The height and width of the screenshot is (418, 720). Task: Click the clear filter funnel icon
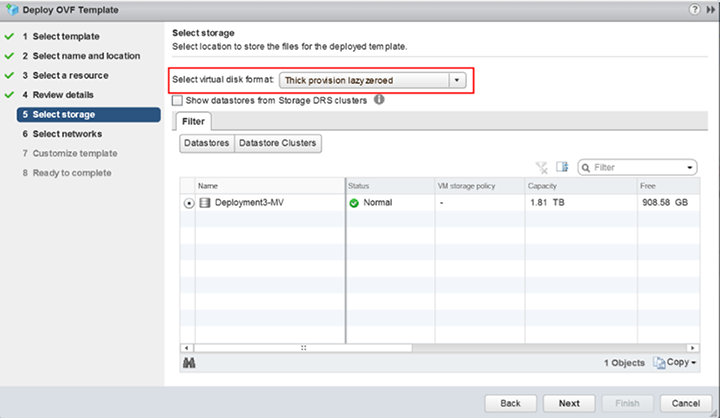pos(541,167)
